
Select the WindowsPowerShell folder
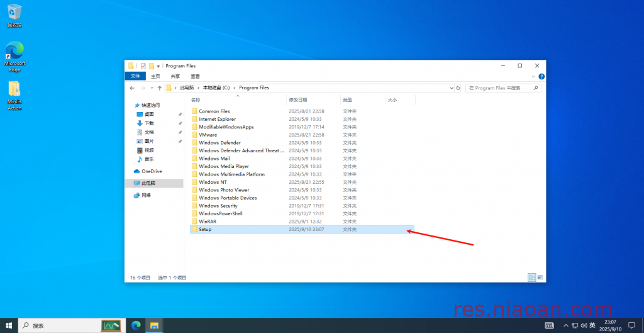pos(303,214)
